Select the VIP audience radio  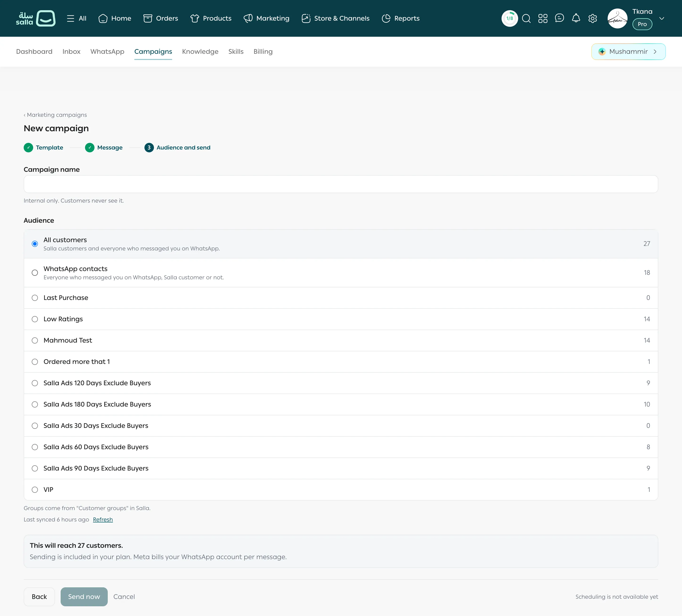(35, 489)
